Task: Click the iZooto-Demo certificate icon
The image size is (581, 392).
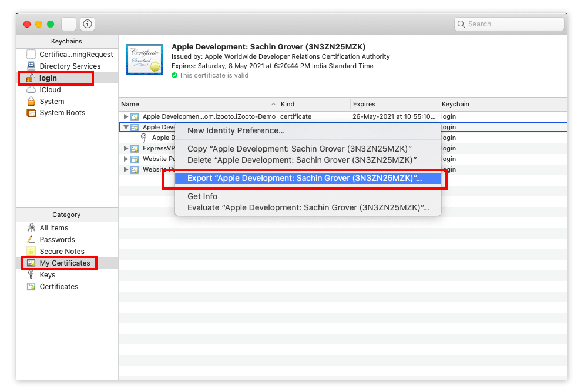Action: point(135,117)
